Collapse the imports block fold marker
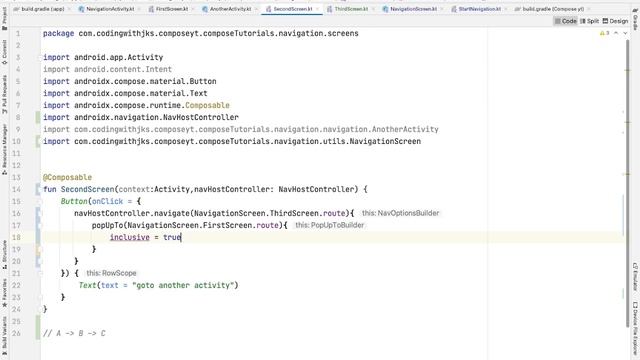640x360 pixels. pos(40,58)
